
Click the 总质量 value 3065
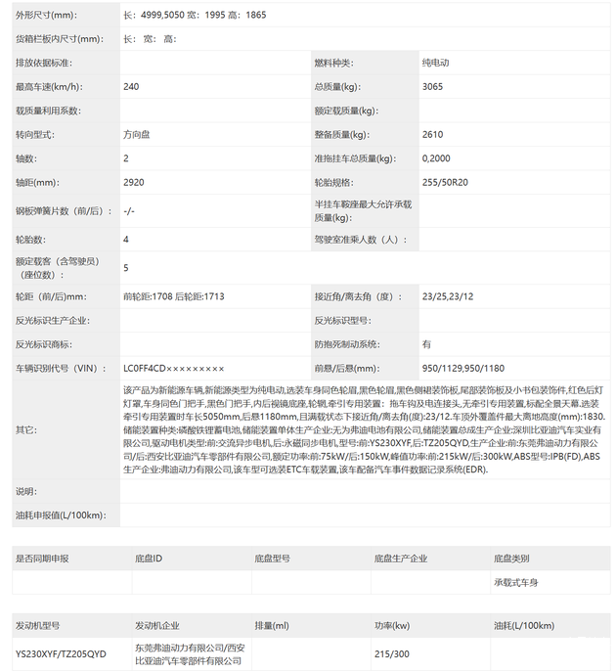click(x=432, y=87)
